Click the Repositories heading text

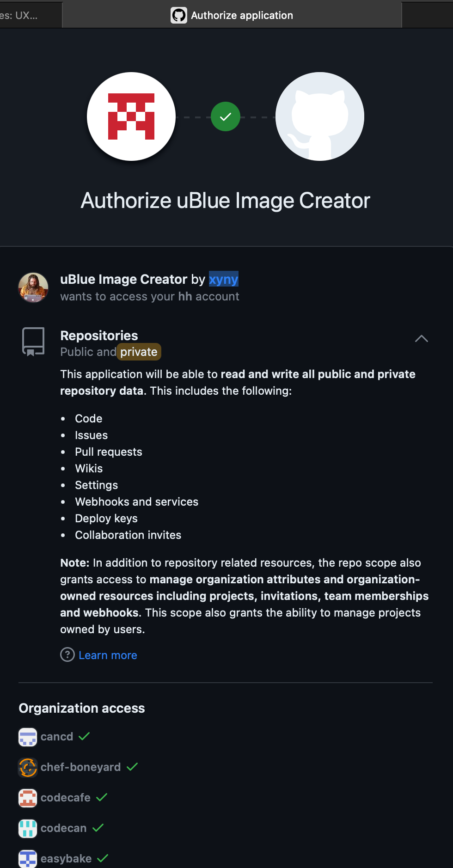click(99, 336)
